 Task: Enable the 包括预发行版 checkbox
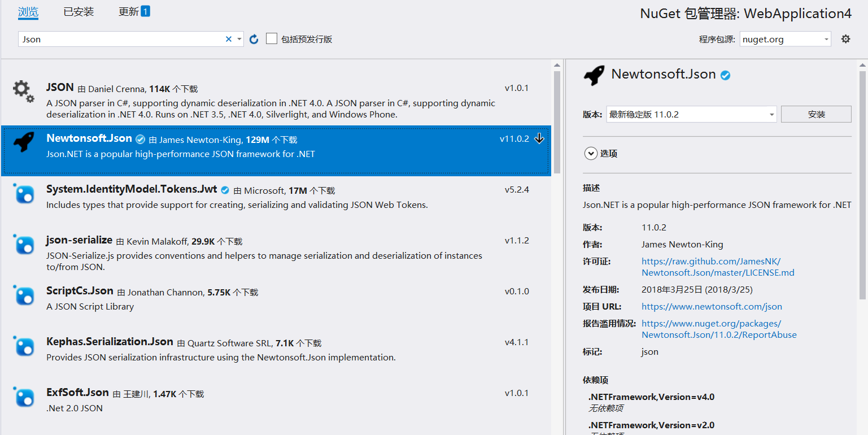click(x=272, y=39)
